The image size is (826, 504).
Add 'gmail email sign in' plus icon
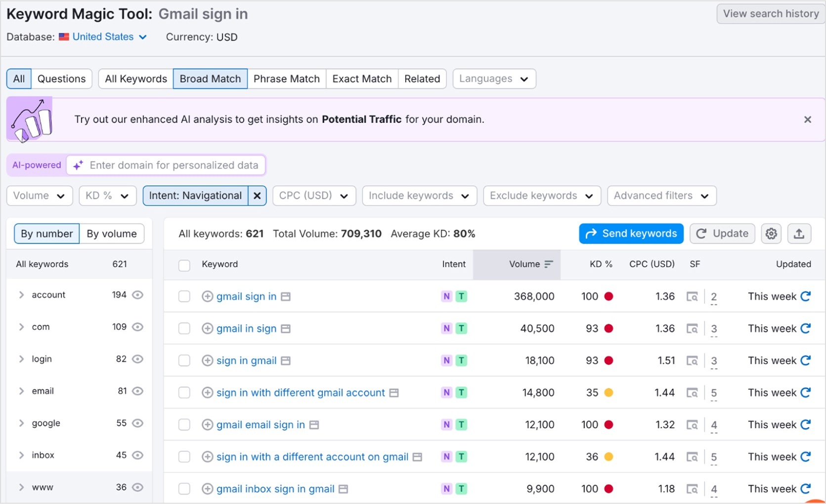pyautogui.click(x=207, y=424)
